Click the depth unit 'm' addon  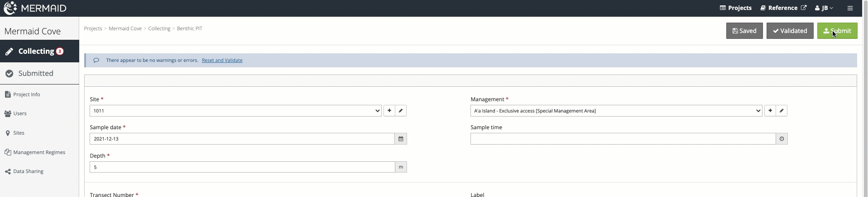(401, 167)
